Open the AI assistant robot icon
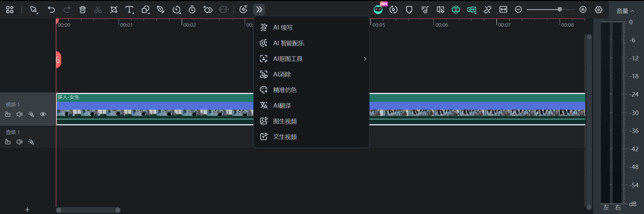The width and height of the screenshot is (644, 214). pos(378,10)
